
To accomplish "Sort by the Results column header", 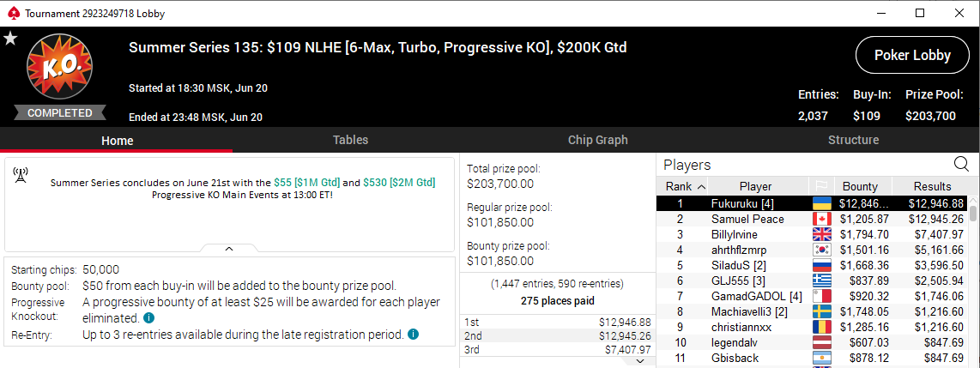I will click(x=932, y=186).
